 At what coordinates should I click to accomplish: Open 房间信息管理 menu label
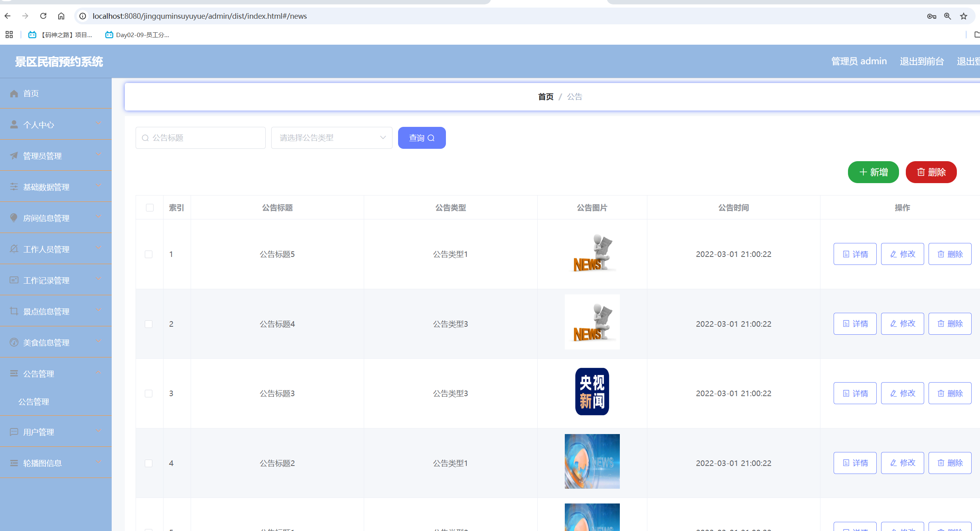click(x=46, y=218)
